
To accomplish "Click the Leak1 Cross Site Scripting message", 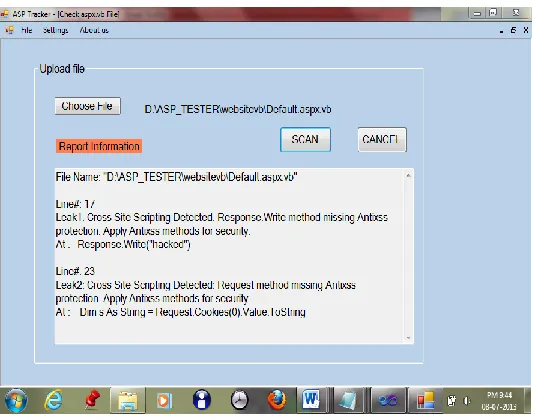I will click(221, 224).
